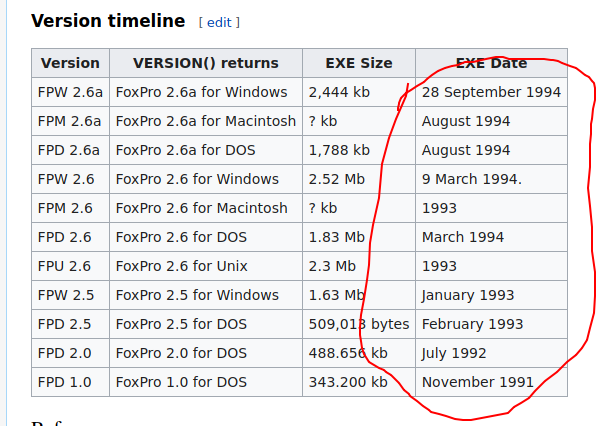The height and width of the screenshot is (426, 605).
Task: Select the FPU 2.6 version cell
Action: point(70,266)
